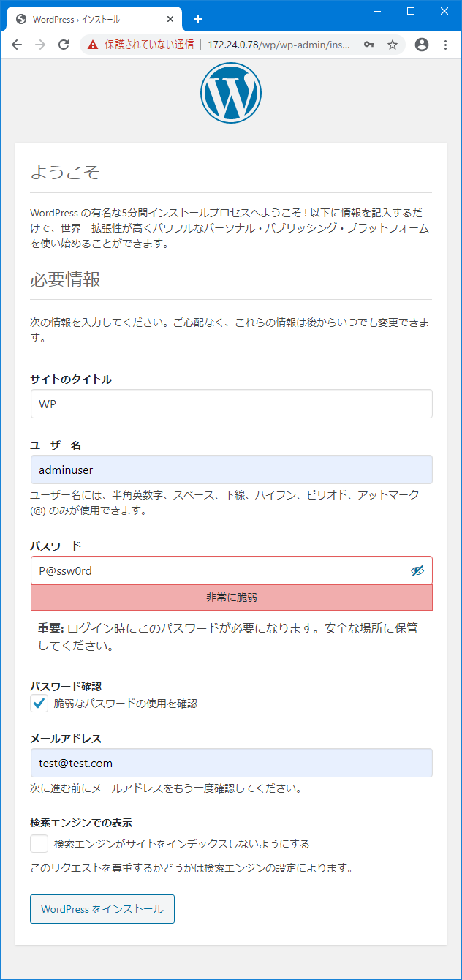Click the WordPress をインストール button
462x980 pixels.
point(102,909)
